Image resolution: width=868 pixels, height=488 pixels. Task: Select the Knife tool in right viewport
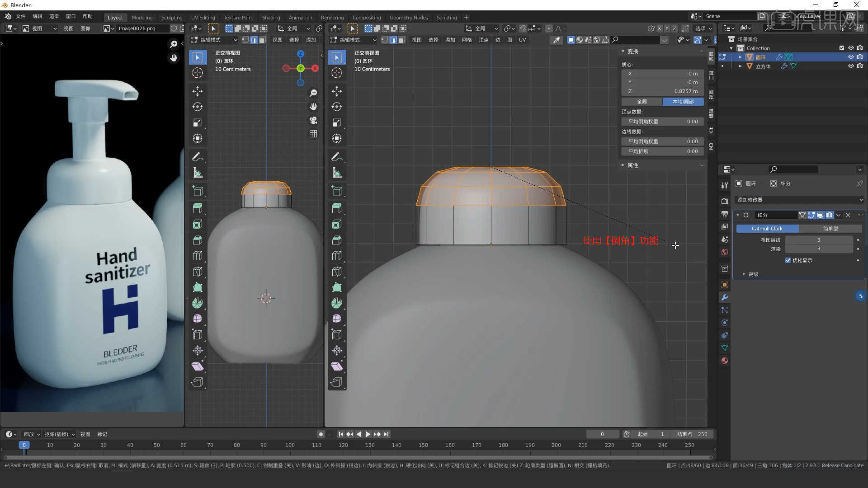pyautogui.click(x=337, y=272)
